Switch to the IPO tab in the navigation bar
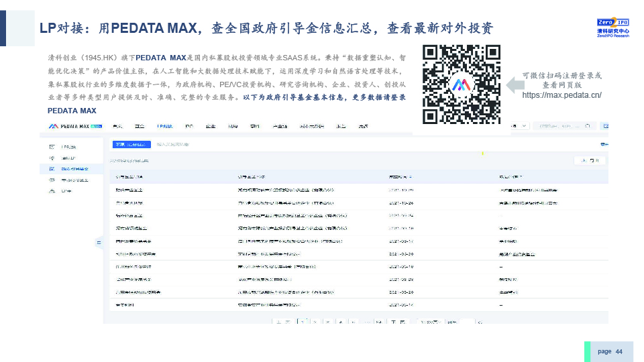This screenshot has height=362, width=644. (189, 127)
